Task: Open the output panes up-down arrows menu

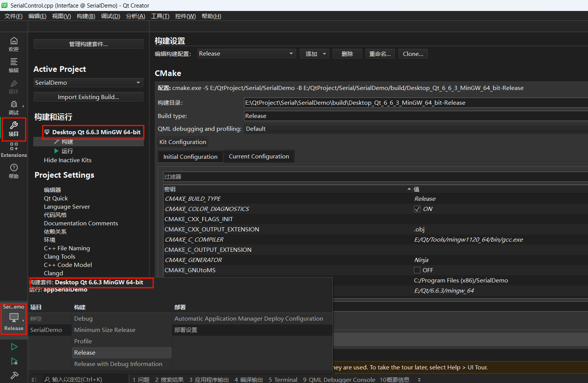Action: pos(419,380)
